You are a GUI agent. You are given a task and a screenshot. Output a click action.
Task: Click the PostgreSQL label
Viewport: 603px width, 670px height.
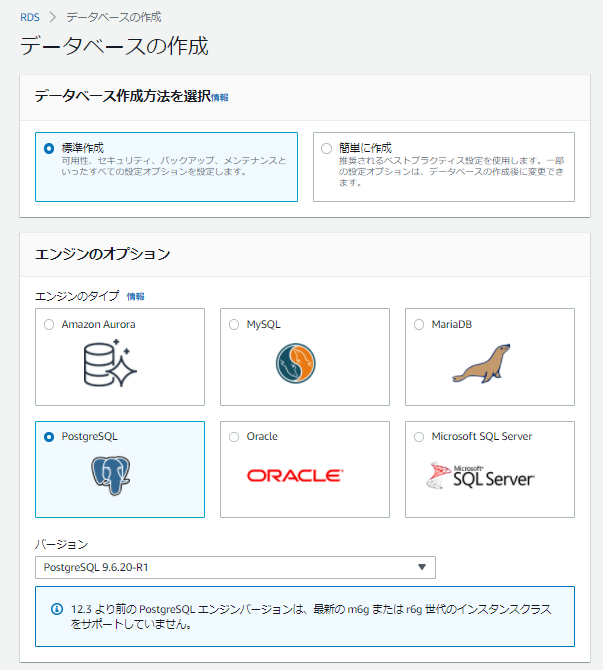tap(89, 436)
